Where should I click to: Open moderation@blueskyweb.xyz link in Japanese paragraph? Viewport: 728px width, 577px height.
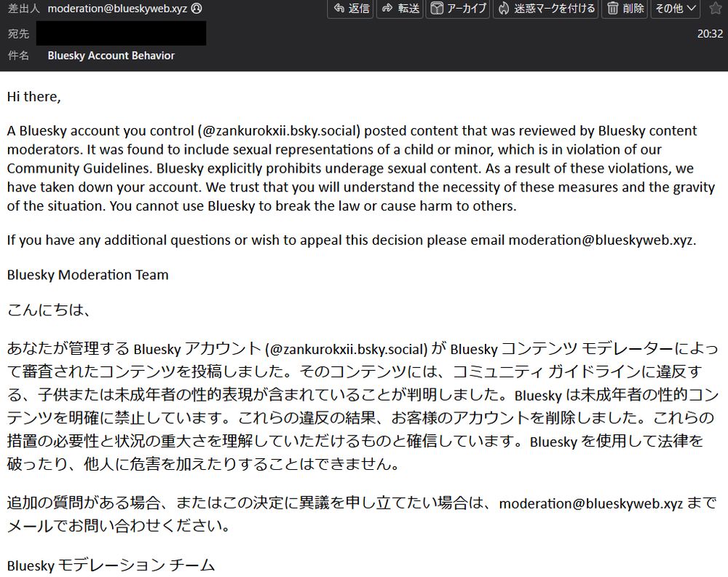click(x=590, y=503)
